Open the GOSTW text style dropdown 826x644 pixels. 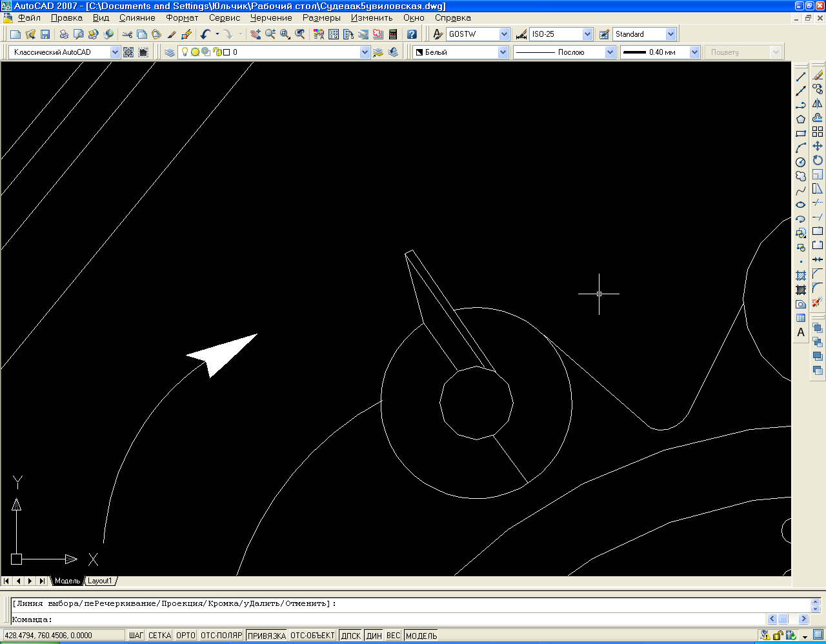point(504,34)
